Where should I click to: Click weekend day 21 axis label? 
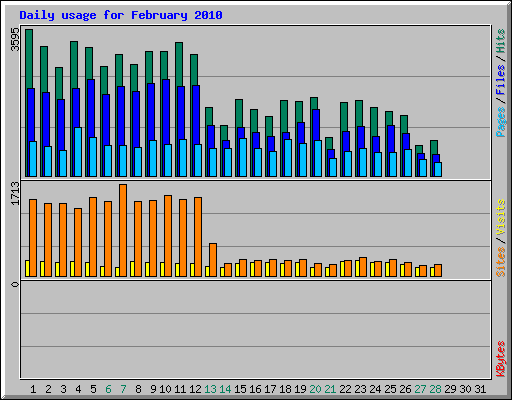[330, 389]
